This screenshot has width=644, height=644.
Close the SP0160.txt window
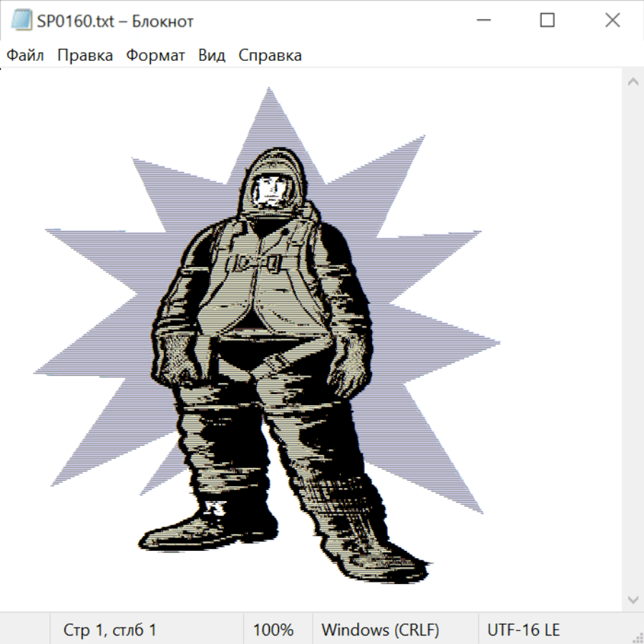[613, 21]
